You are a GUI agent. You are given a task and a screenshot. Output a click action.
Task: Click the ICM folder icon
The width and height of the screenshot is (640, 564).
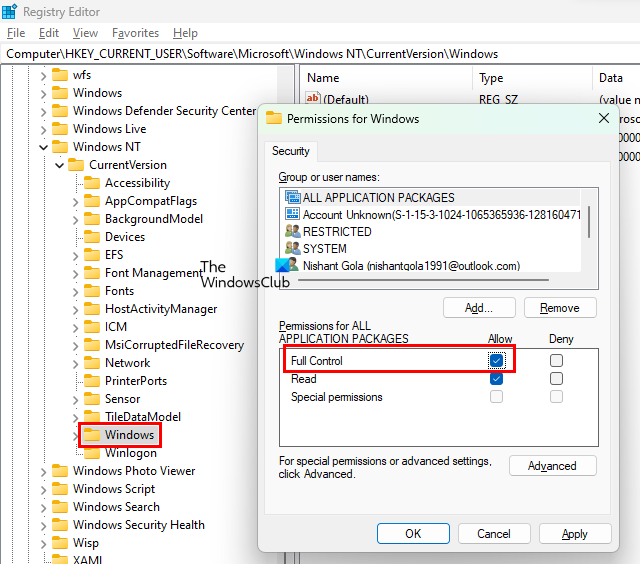[92, 327]
